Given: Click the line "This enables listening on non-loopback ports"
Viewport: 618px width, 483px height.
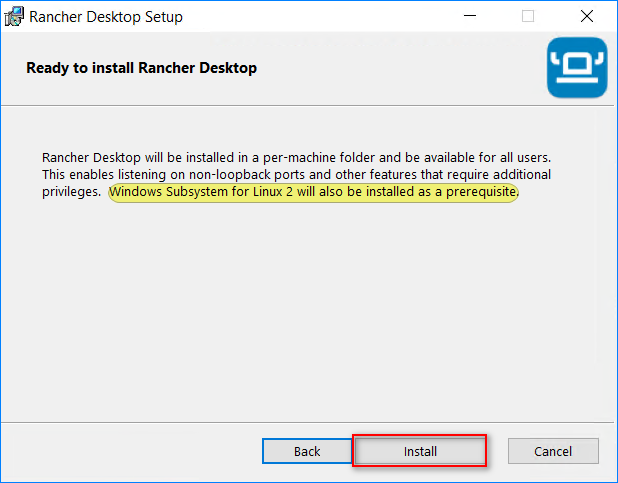Looking at the screenshot, I should point(296,175).
